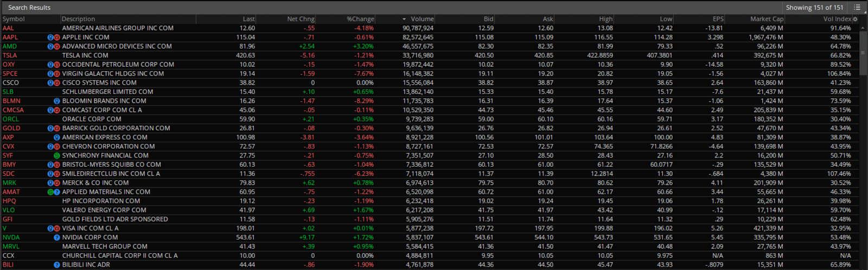This screenshot has width=868, height=270.
Task: Sort by the Bid column header
Action: [489, 19]
